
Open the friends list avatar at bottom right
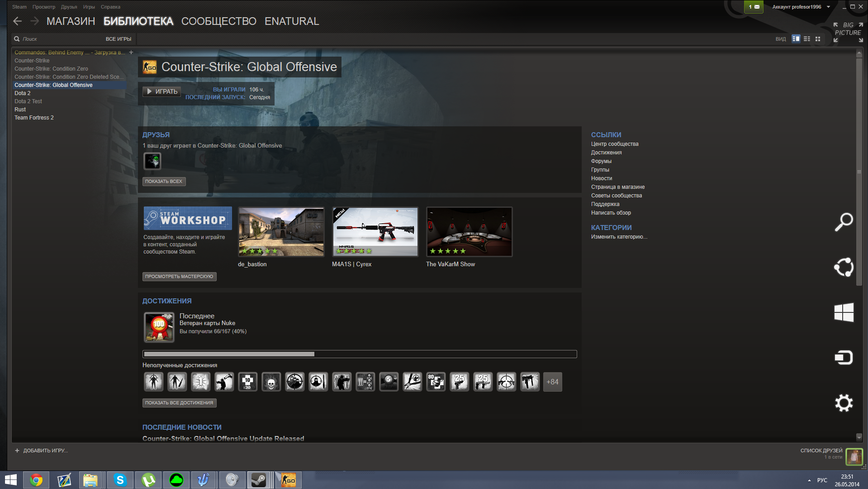point(854,456)
